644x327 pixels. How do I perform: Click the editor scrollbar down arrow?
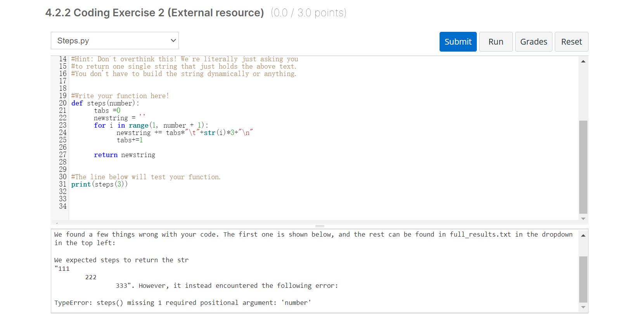583,218
